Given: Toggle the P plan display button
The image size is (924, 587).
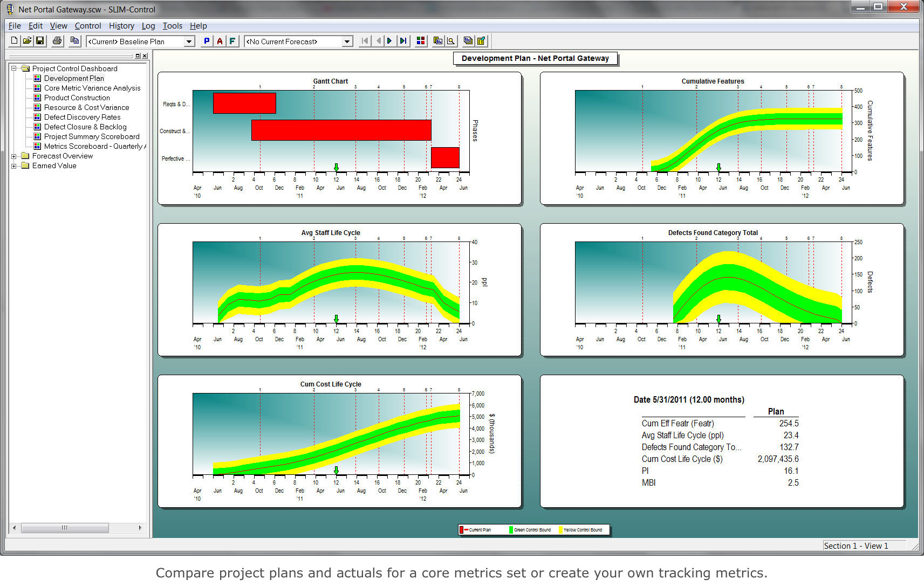Looking at the screenshot, I should [206, 40].
